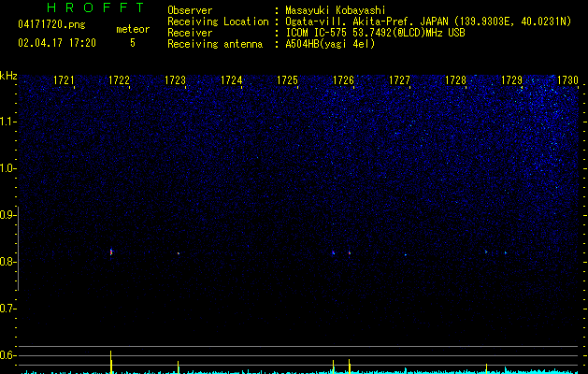This screenshot has width=588, height=374.
Task: Select the filename 04171720.png
Action: [x=51, y=25]
